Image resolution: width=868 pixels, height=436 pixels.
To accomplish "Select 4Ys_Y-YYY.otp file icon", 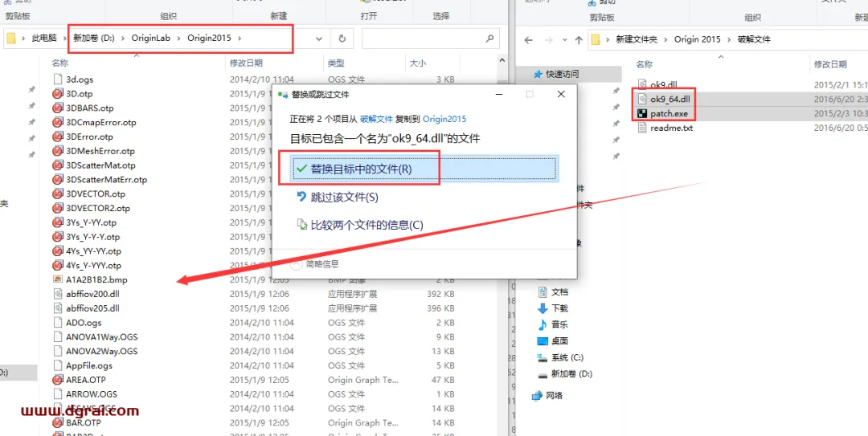I will pos(58,266).
